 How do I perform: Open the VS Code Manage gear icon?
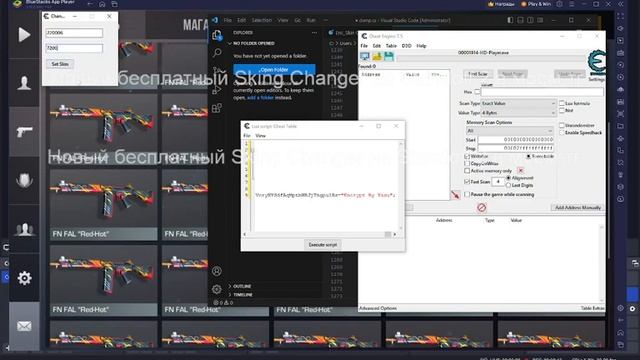coord(217,289)
